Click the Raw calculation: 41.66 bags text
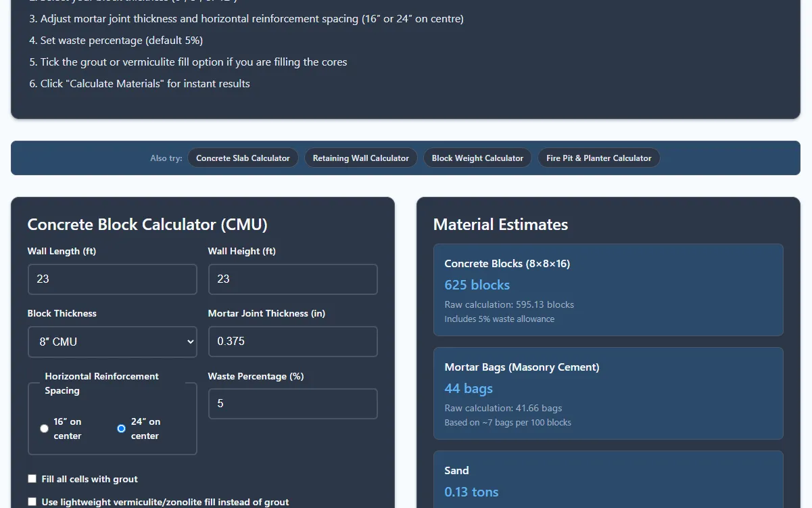 coord(503,408)
